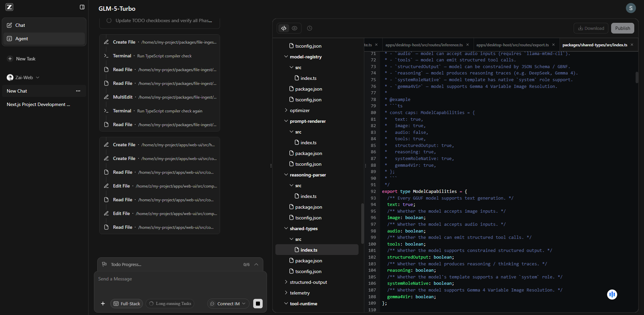Click the Z logo icon
The height and width of the screenshot is (315, 644).
[x=9, y=7]
